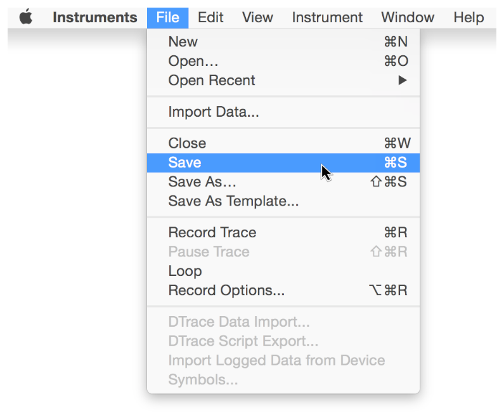
Task: Close the open File menu
Action: pyautogui.click(x=167, y=18)
